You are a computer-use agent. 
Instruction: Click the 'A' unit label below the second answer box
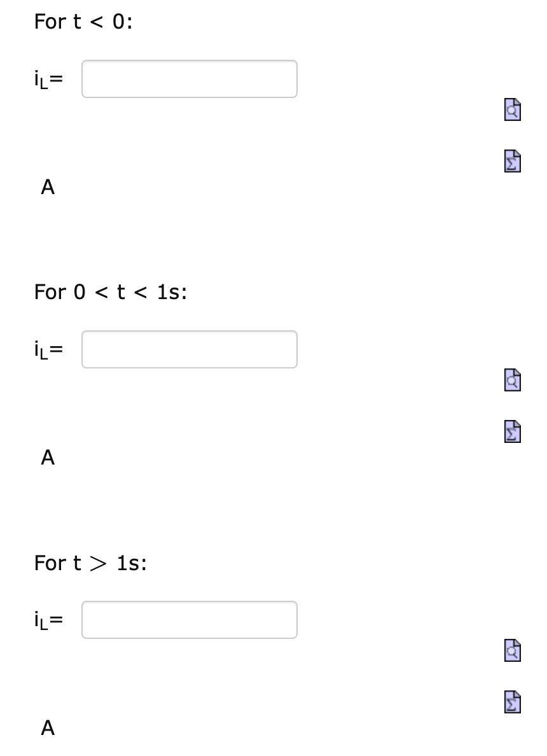[x=48, y=458]
